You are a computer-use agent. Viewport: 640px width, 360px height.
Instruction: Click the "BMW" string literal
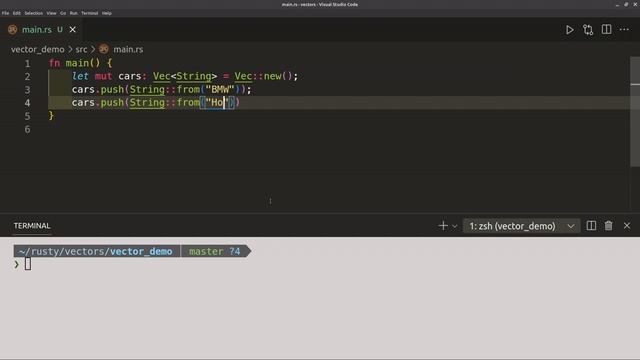click(x=220, y=89)
